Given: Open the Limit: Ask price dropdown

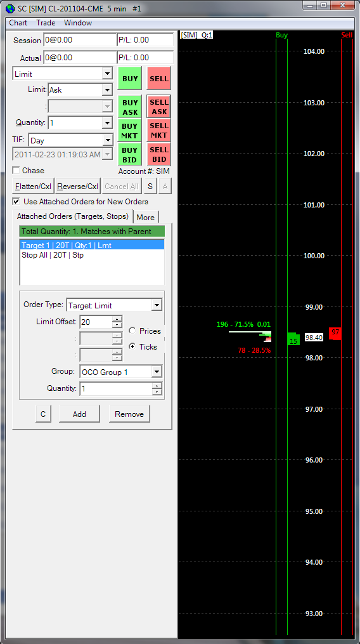Looking at the screenshot, I should [106, 89].
